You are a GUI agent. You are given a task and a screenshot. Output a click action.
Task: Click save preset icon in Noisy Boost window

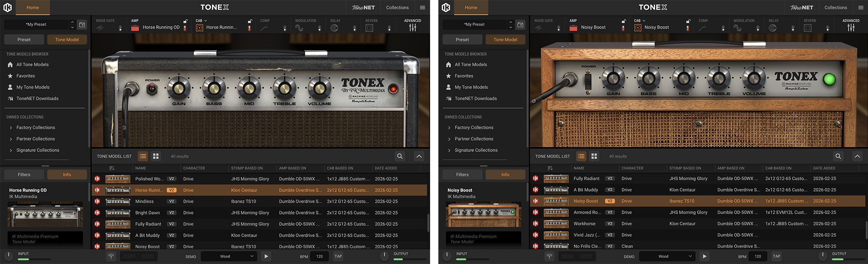(520, 25)
